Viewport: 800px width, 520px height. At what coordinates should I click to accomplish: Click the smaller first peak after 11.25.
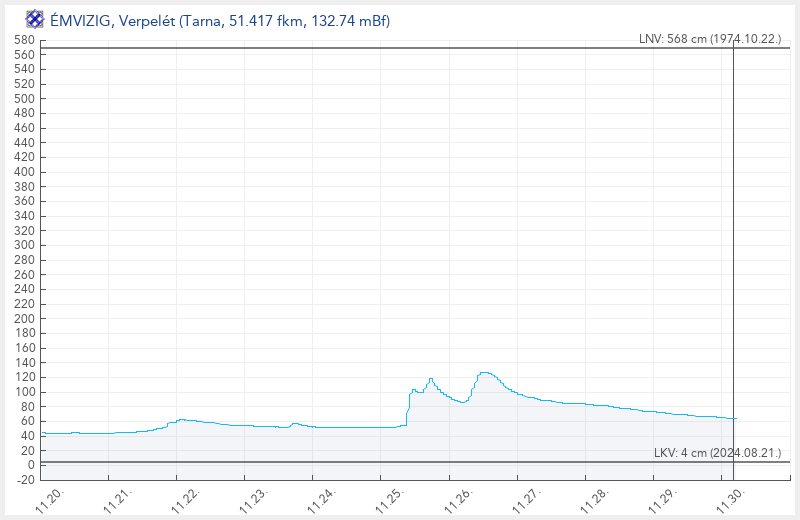[x=431, y=379]
